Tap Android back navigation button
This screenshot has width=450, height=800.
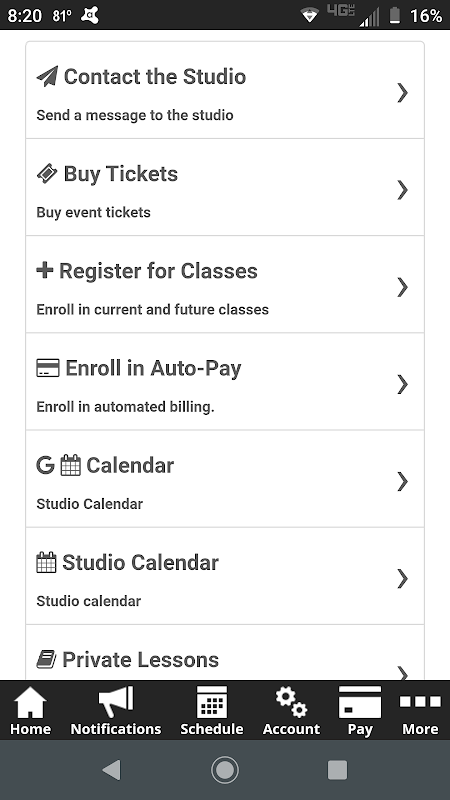(111, 769)
